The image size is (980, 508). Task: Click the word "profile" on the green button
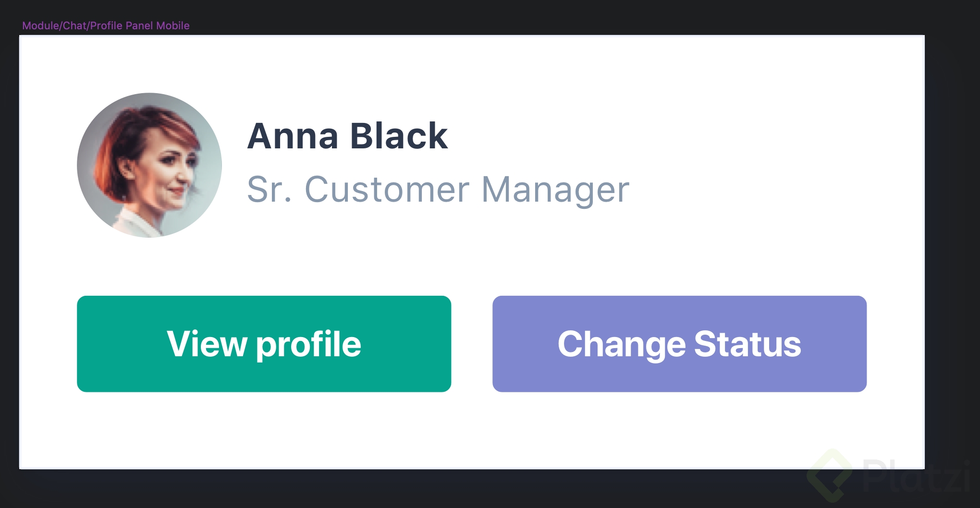tap(308, 345)
